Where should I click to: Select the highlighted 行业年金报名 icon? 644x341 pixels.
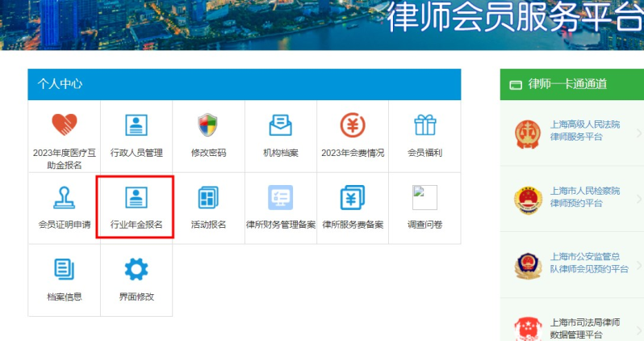pos(136,198)
